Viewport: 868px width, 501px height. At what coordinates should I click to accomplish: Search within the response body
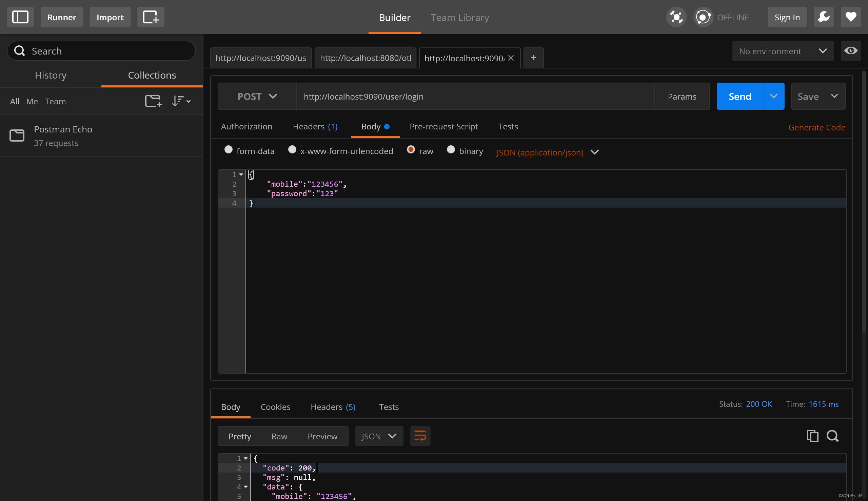point(832,436)
